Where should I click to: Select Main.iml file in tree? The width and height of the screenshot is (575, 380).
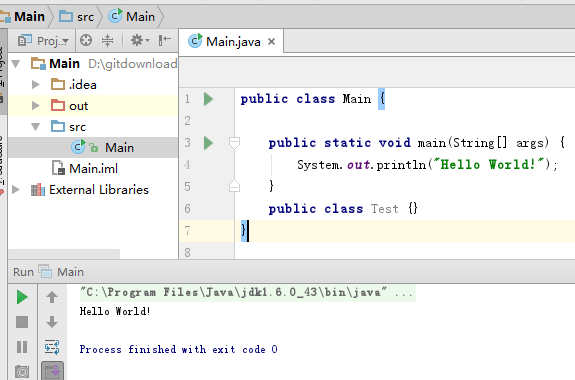(x=93, y=169)
